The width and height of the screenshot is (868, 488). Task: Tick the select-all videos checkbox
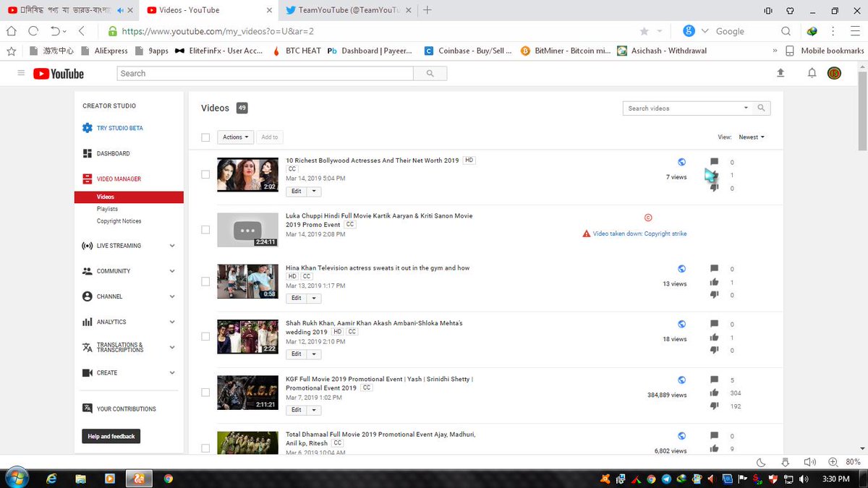coord(205,137)
